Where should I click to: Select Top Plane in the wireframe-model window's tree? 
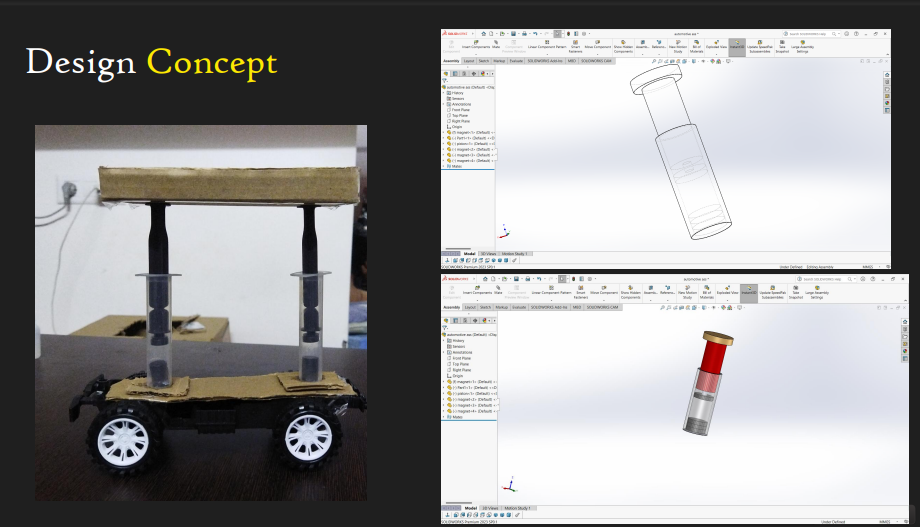(459, 116)
